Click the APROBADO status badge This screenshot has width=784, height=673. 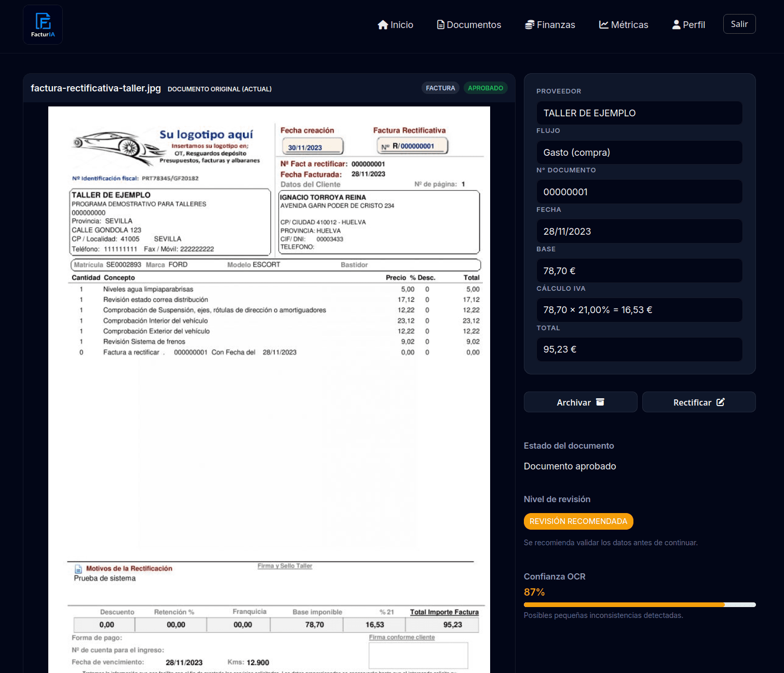pos(485,88)
